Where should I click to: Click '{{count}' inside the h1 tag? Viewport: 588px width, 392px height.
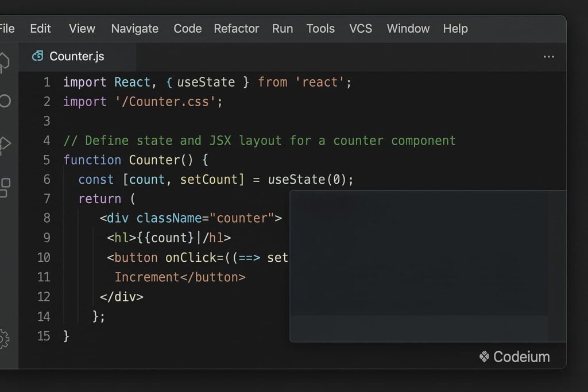[165, 238]
